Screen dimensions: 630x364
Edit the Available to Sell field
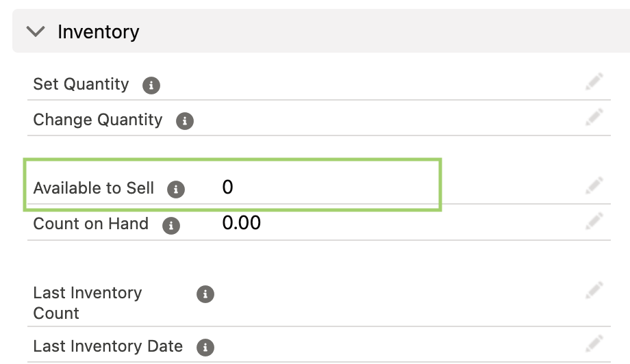pos(594,185)
